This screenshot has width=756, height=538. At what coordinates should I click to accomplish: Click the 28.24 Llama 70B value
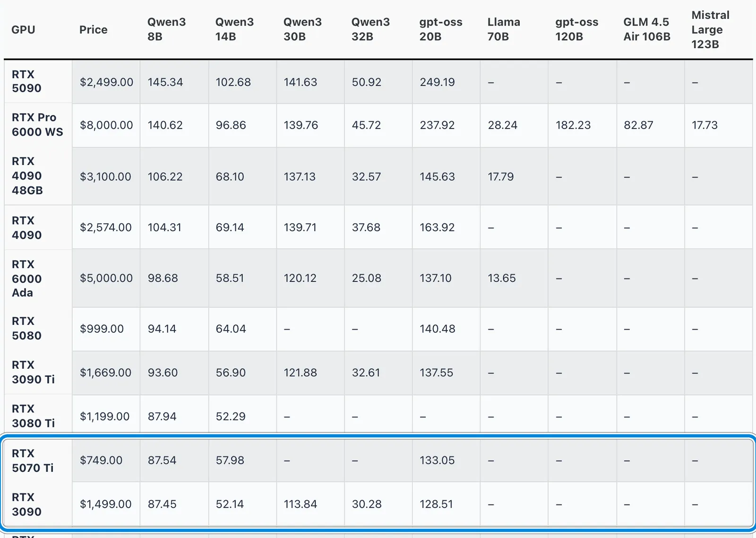[502, 125]
